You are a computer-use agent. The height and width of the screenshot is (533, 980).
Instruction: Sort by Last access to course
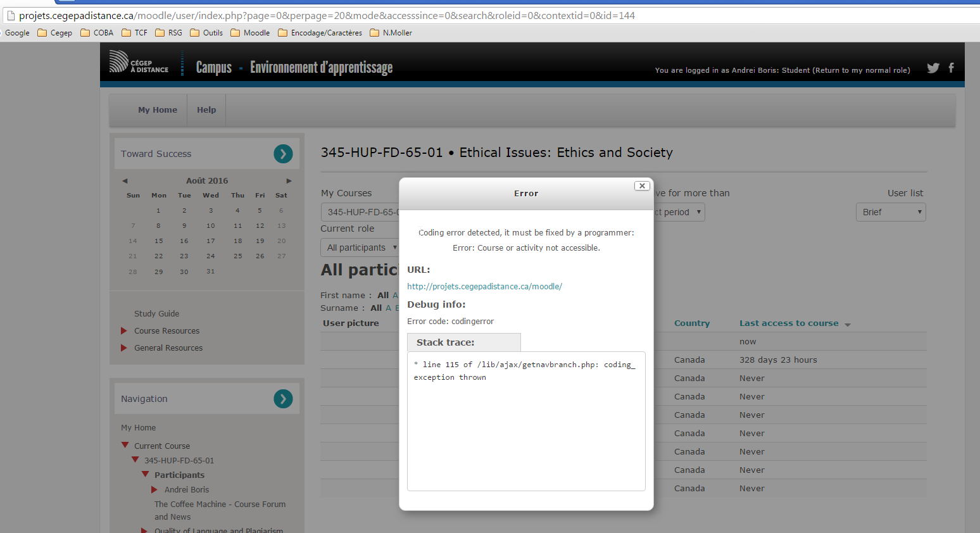coord(789,323)
